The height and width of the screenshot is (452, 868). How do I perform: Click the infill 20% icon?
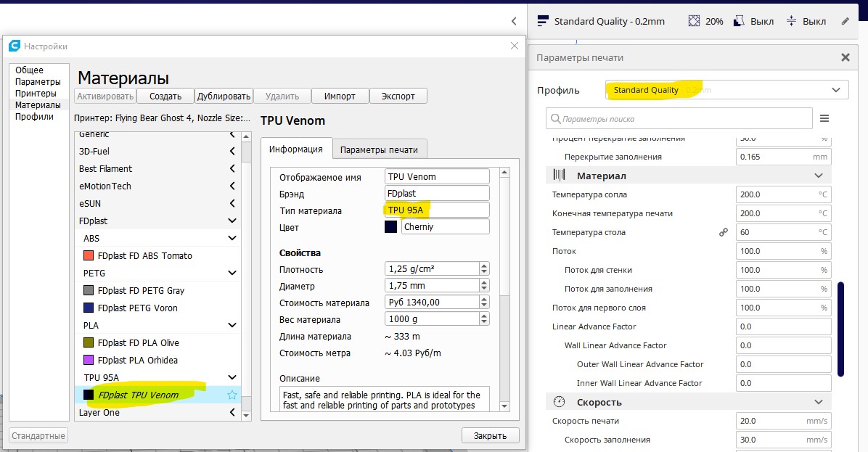pyautogui.click(x=694, y=21)
